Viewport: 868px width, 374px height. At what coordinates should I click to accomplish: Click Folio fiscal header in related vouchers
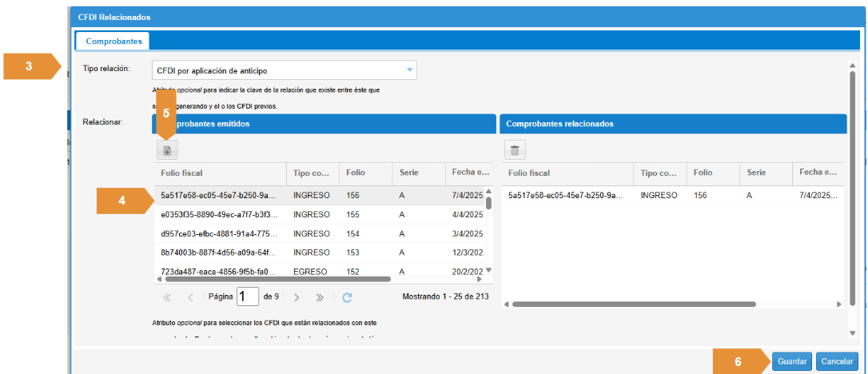[x=567, y=173]
